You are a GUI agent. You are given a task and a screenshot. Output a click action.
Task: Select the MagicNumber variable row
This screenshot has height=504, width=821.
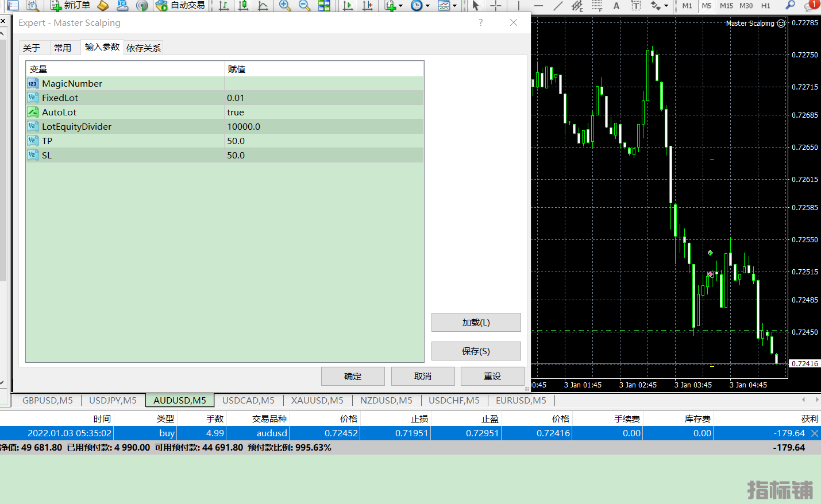(225, 83)
